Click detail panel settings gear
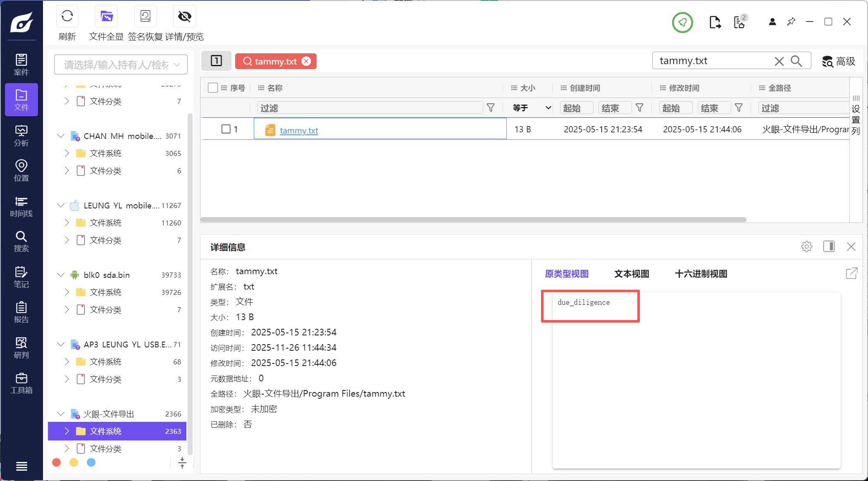Screen dimensions: 868x481 point(806,246)
